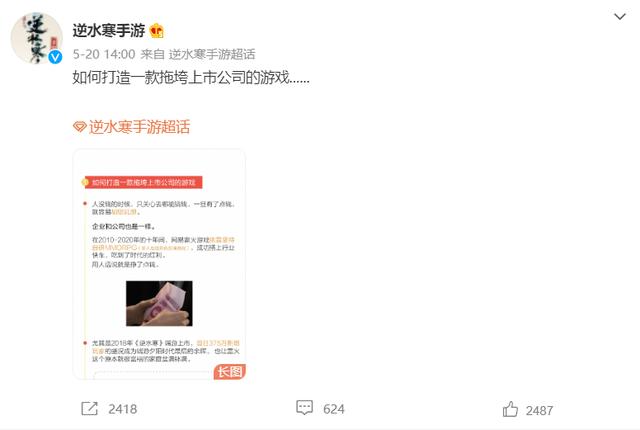Image resolution: width=640 pixels, height=430 pixels.
Task: Click the red title banner in the image
Action: pyautogui.click(x=142, y=182)
